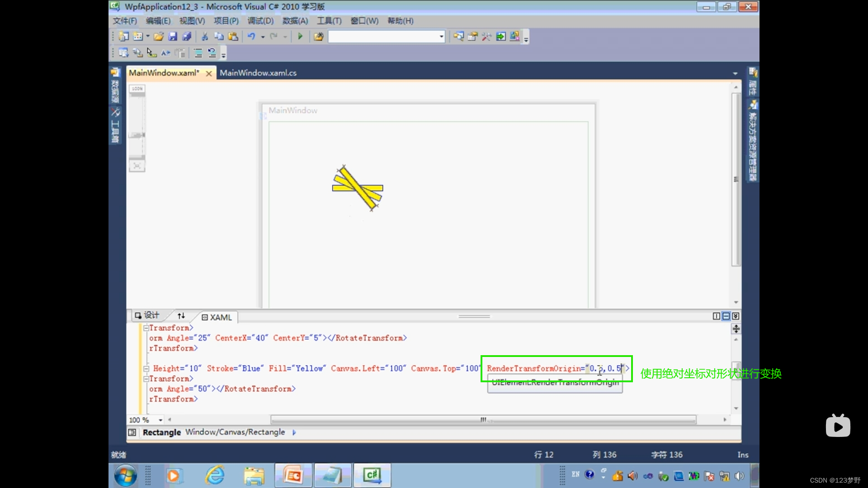Click the Find in Files icon
The image size is (868, 488).
coord(319,37)
